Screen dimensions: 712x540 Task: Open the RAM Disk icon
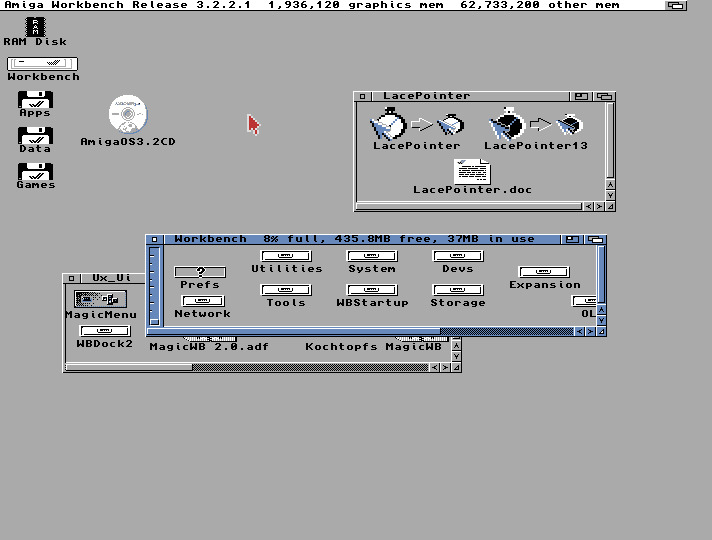(35, 27)
